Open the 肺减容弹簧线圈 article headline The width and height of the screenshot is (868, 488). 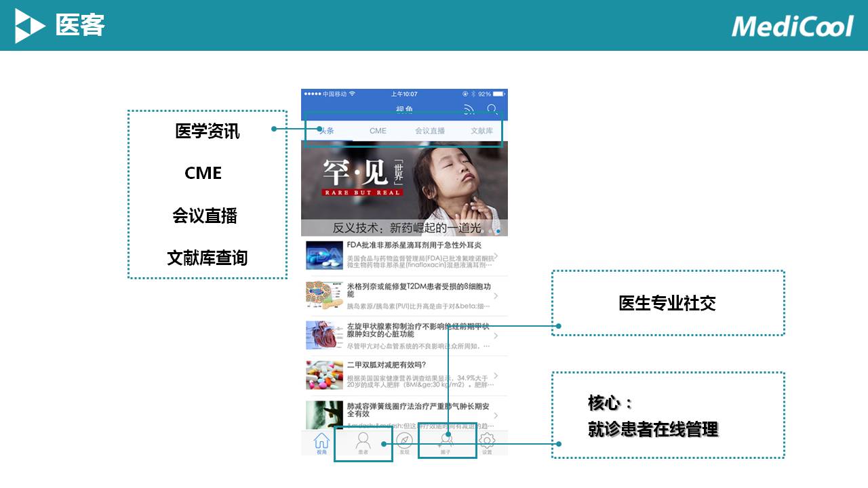[417, 409]
